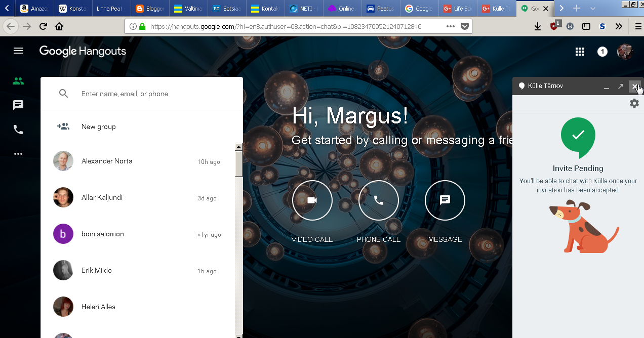The height and width of the screenshot is (338, 644).
Task: Open the Google apps grid launcher
Action: [580, 52]
